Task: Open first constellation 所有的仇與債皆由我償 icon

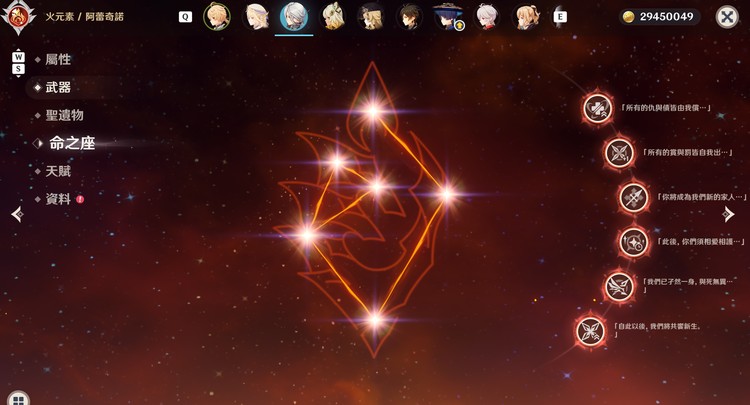Action: click(x=597, y=109)
